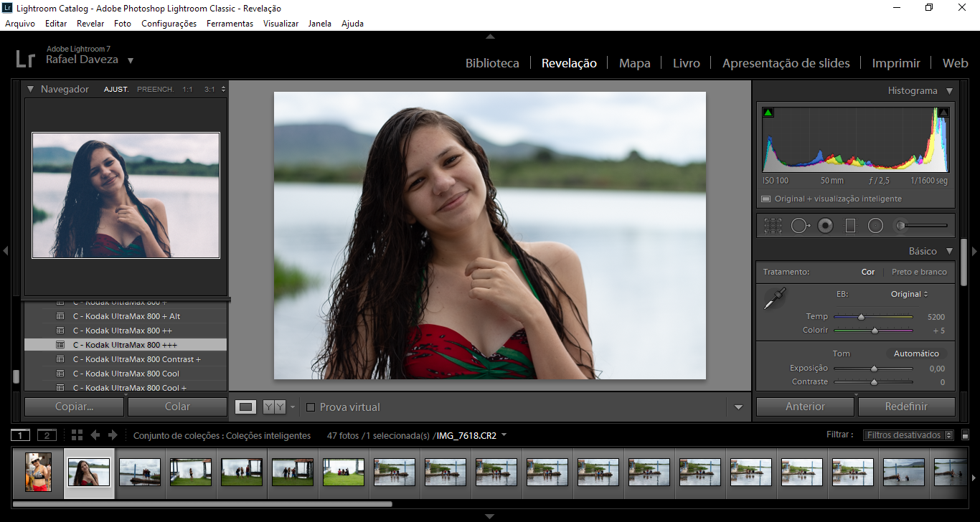Pick the Adjustment Brush tool
The image size is (980, 522).
[x=920, y=226]
